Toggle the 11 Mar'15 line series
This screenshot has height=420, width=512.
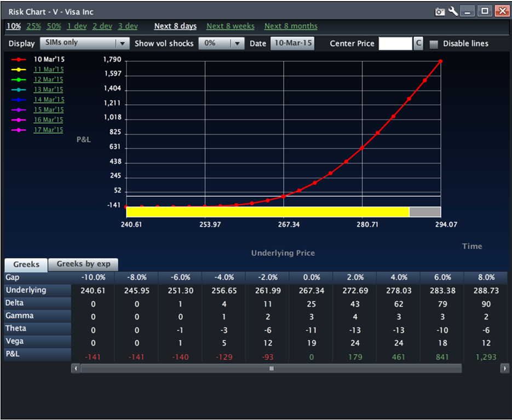[48, 70]
